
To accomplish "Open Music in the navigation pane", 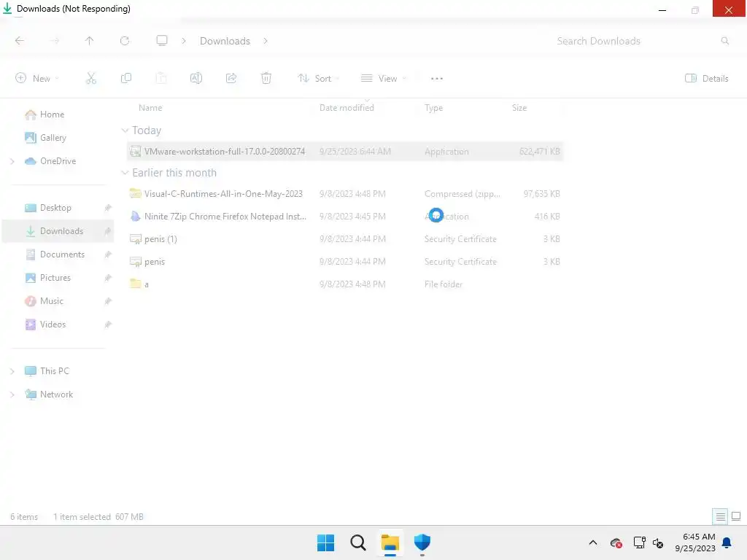I will tap(52, 301).
